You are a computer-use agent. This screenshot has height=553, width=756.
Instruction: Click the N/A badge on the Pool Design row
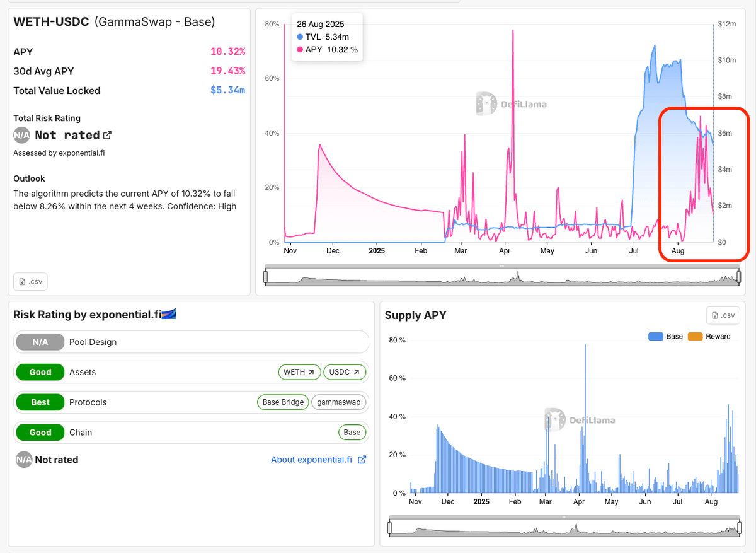pyautogui.click(x=40, y=342)
